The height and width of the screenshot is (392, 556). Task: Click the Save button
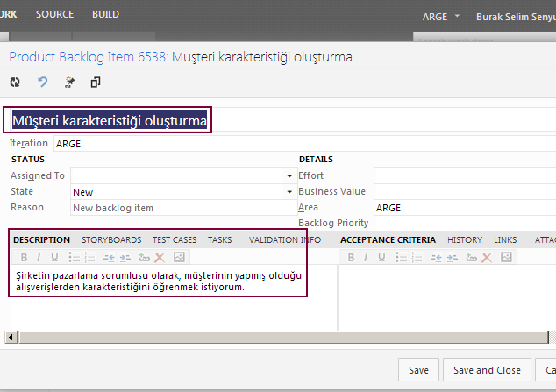418,370
